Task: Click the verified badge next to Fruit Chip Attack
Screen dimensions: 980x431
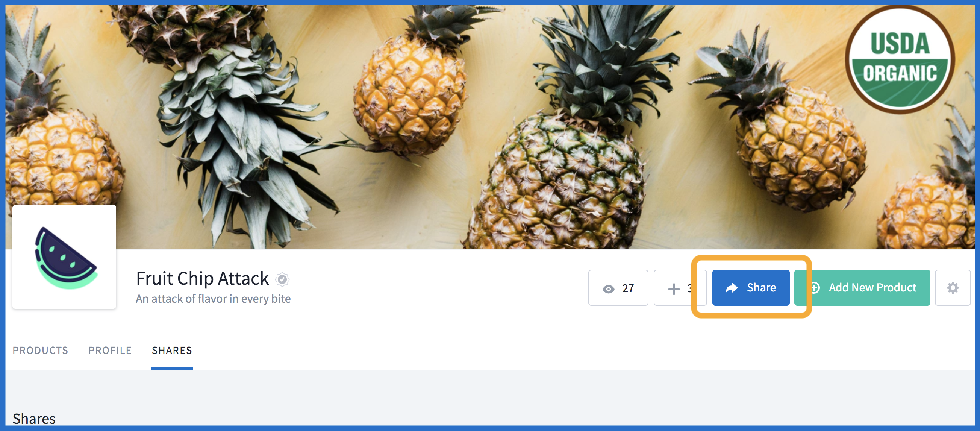Action: (x=282, y=279)
